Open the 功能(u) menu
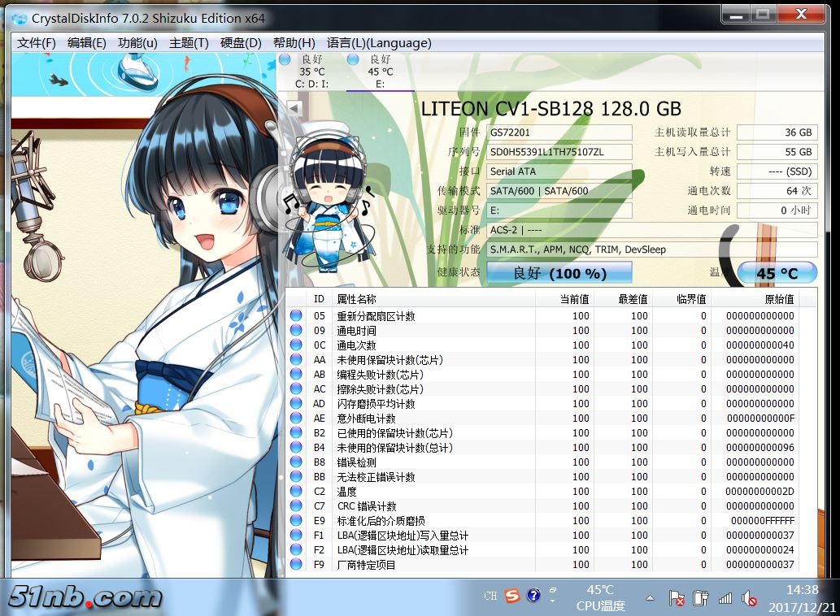 pyautogui.click(x=137, y=43)
